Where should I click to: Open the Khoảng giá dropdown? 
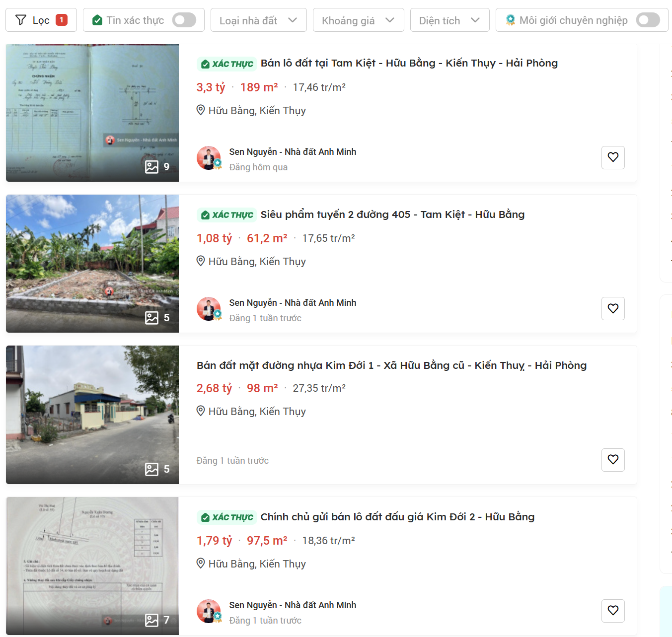click(358, 20)
